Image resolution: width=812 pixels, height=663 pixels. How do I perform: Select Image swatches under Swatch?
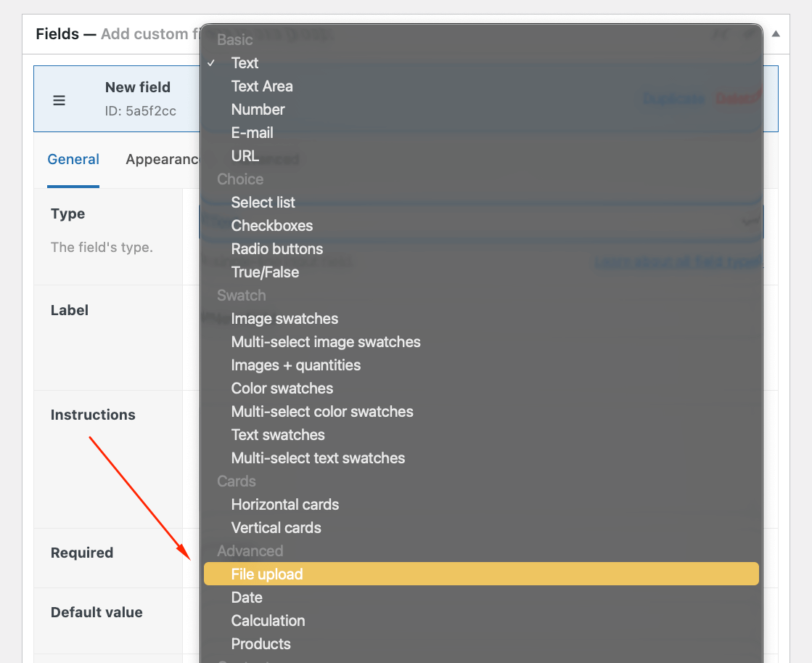284,318
